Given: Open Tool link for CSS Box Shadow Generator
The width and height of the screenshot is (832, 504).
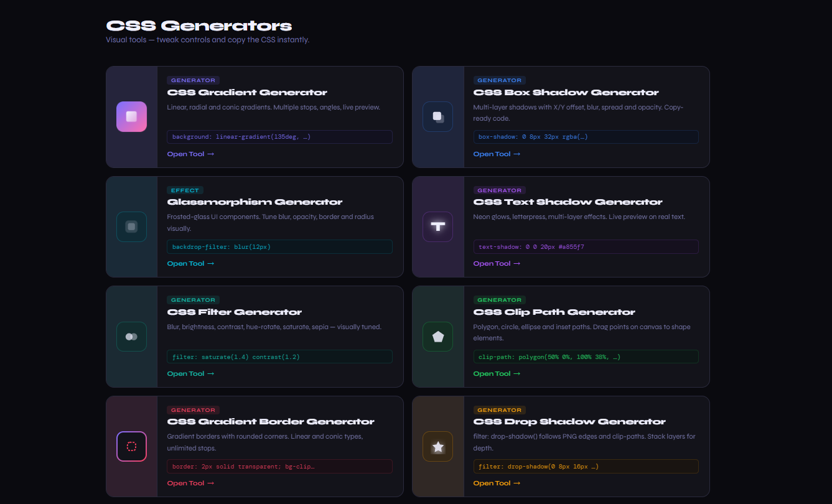Looking at the screenshot, I should pos(497,154).
